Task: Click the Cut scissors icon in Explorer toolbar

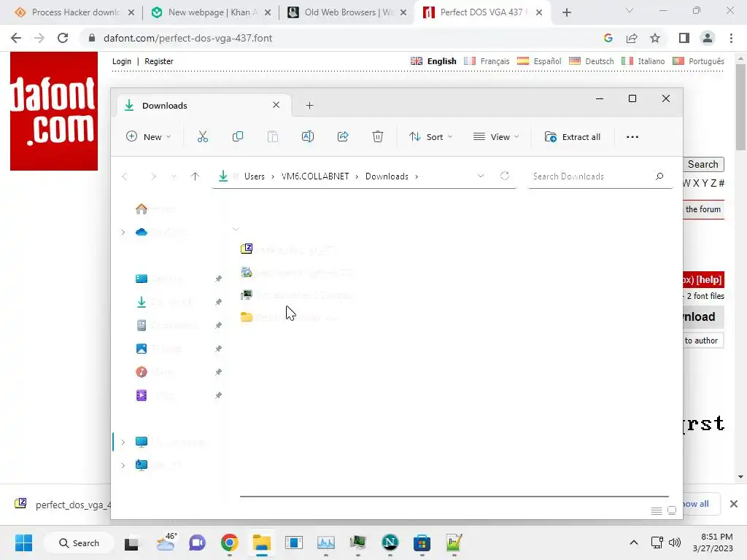Action: tap(203, 136)
